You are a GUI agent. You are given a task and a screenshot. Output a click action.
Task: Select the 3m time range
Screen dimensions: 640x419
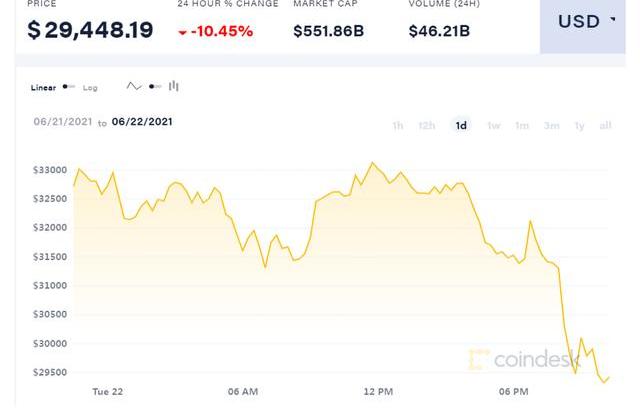[551, 125]
